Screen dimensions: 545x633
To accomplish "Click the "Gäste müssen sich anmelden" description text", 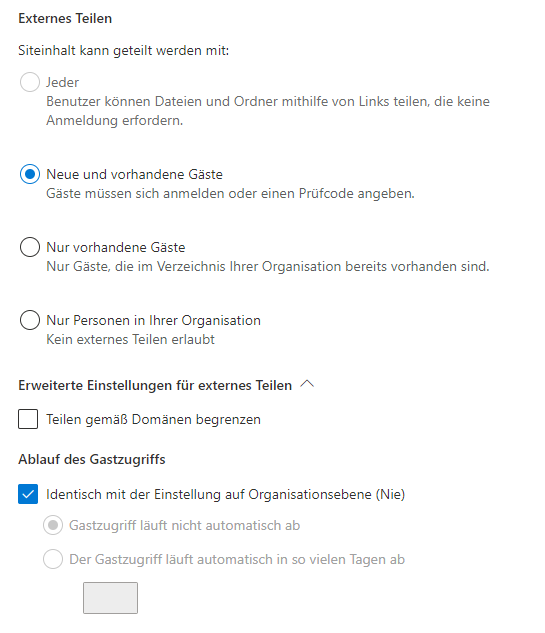I will 231,193.
